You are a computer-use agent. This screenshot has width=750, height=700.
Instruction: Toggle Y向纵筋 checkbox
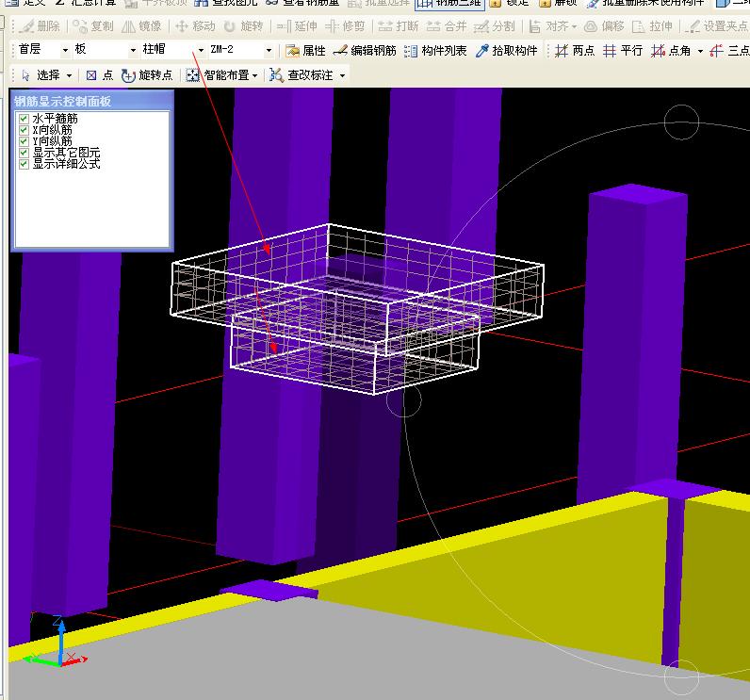[24, 141]
